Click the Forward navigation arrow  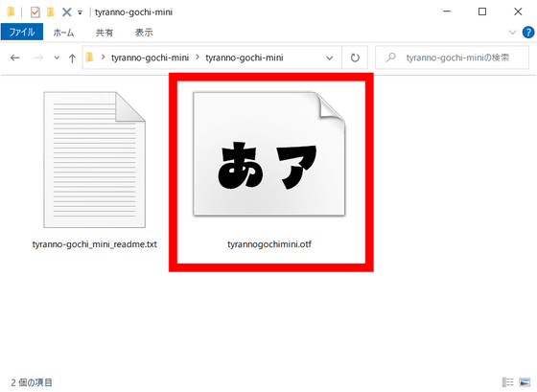point(38,58)
